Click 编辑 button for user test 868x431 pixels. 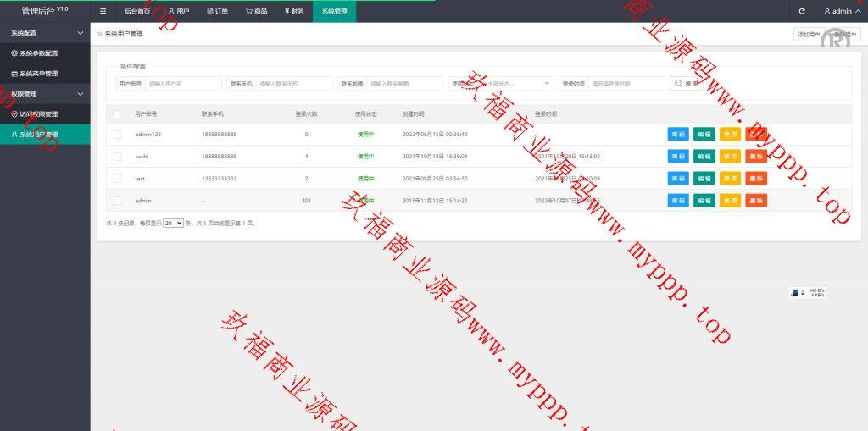point(704,179)
